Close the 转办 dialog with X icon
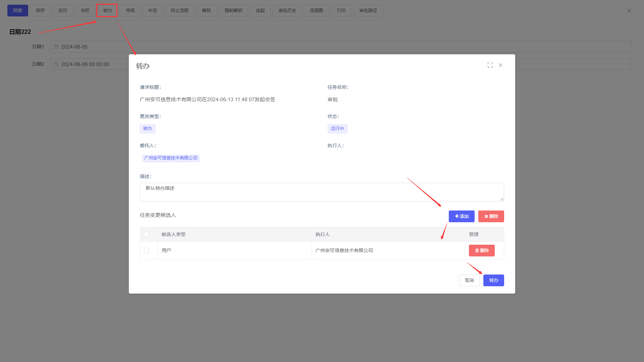The width and height of the screenshot is (644, 362). pos(500,65)
